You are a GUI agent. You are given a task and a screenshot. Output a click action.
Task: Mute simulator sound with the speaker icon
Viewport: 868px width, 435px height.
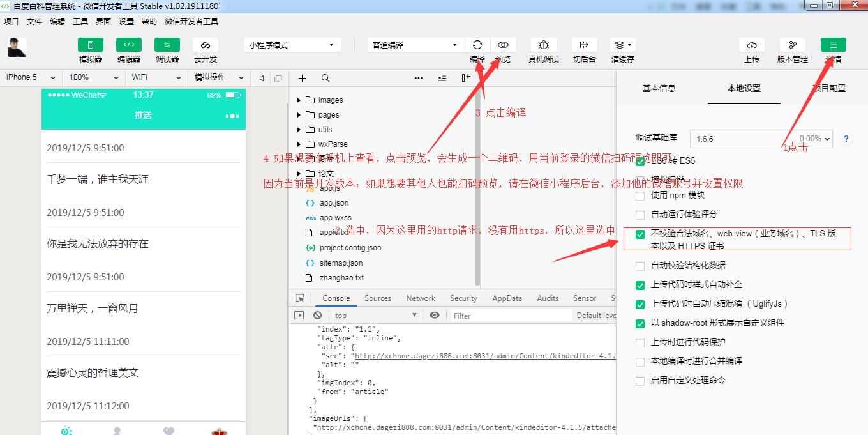pyautogui.click(x=262, y=78)
